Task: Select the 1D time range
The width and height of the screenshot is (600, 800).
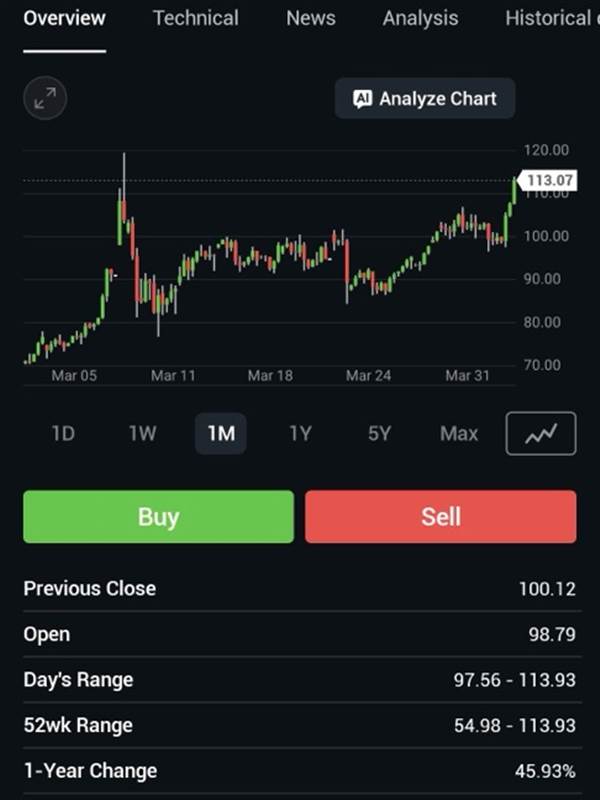Action: click(x=63, y=434)
